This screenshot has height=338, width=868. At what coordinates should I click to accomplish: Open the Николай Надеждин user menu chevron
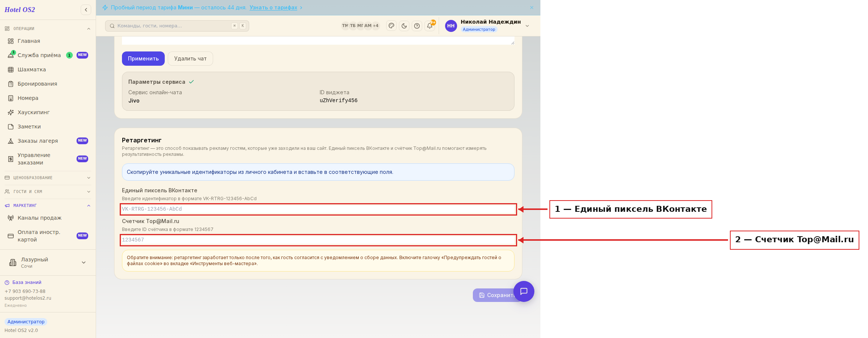pyautogui.click(x=527, y=26)
